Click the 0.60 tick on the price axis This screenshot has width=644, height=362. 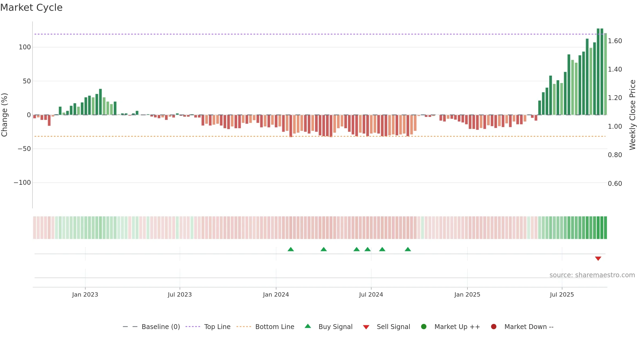(615, 184)
